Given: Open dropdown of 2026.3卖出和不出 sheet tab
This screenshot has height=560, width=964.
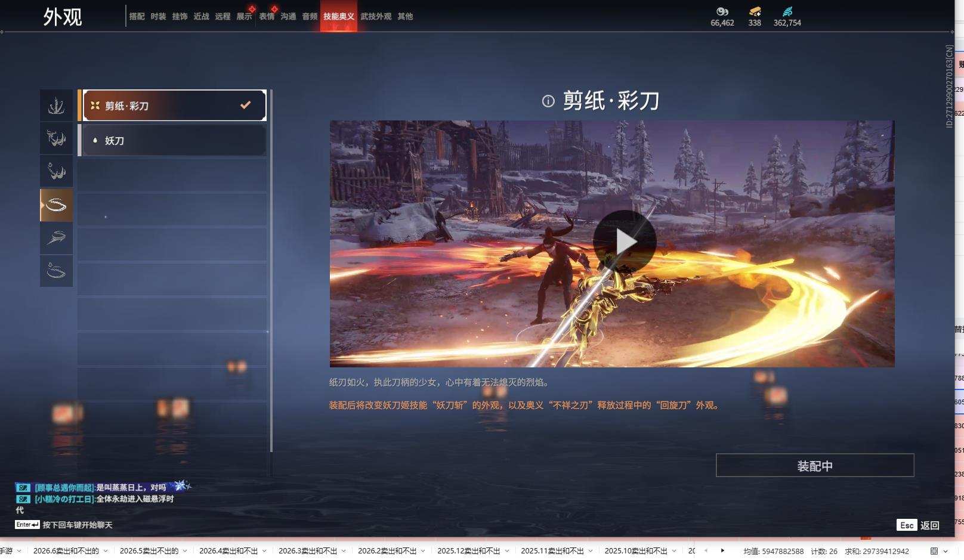Looking at the screenshot, I should coord(344,551).
